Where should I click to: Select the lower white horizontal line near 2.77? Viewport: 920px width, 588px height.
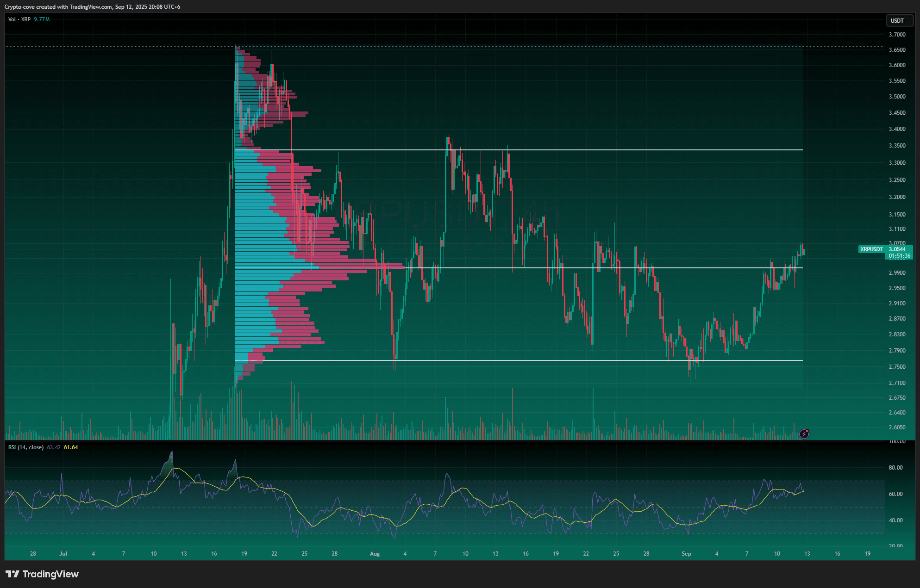tap(509, 360)
